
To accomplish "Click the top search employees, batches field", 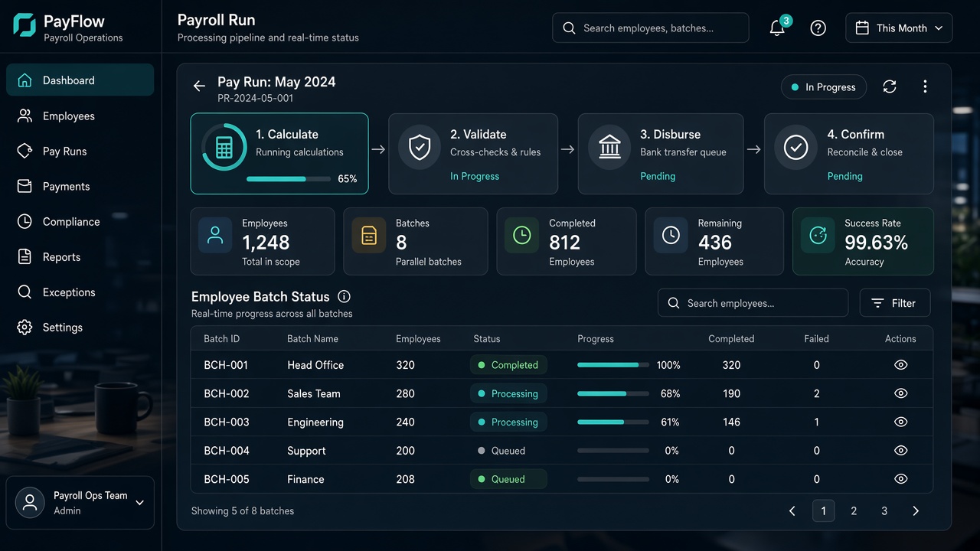I will [651, 28].
